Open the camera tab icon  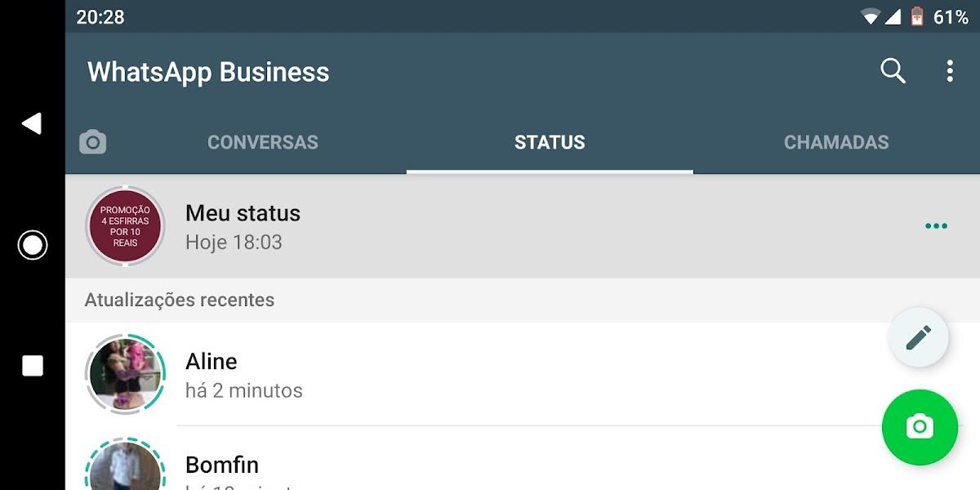tap(93, 142)
